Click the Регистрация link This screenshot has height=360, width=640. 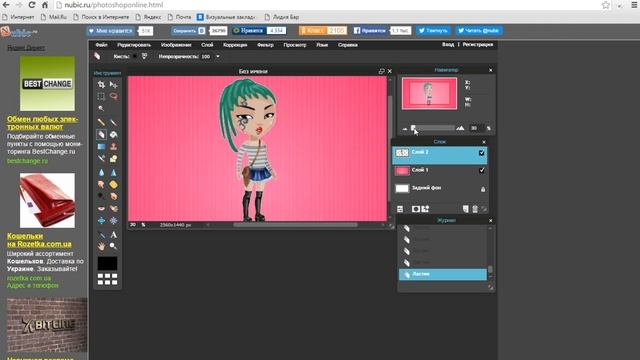(x=478, y=44)
